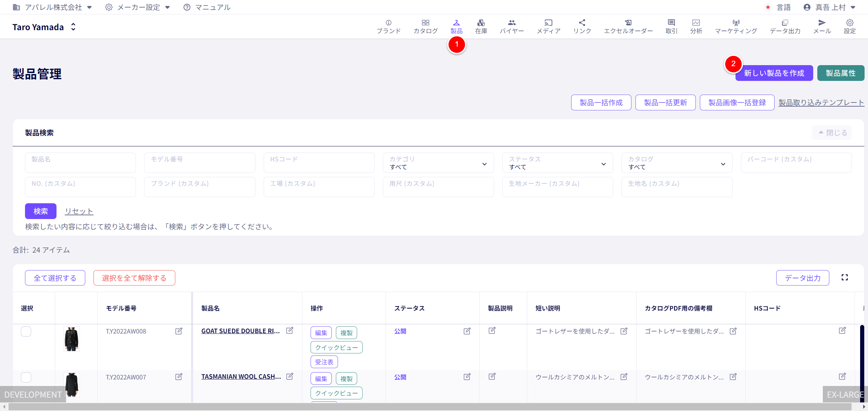Click 新しい製品を作成 button
The width and height of the screenshot is (868, 411).
tap(774, 73)
